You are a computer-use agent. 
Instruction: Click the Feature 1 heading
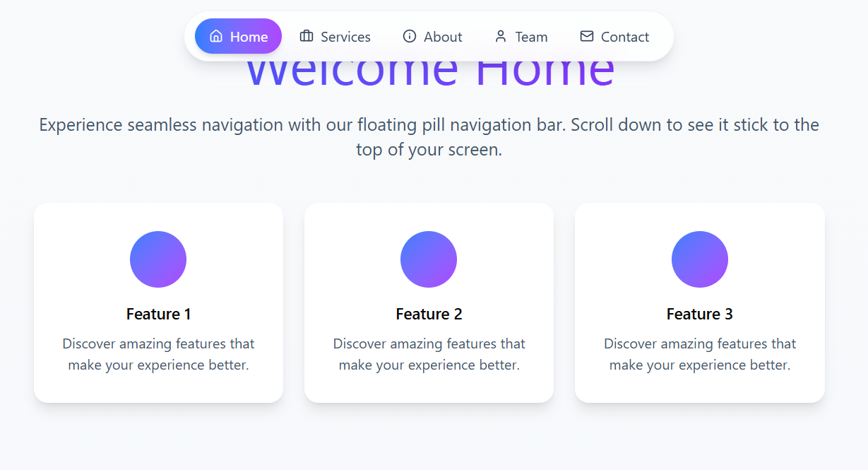(x=159, y=314)
